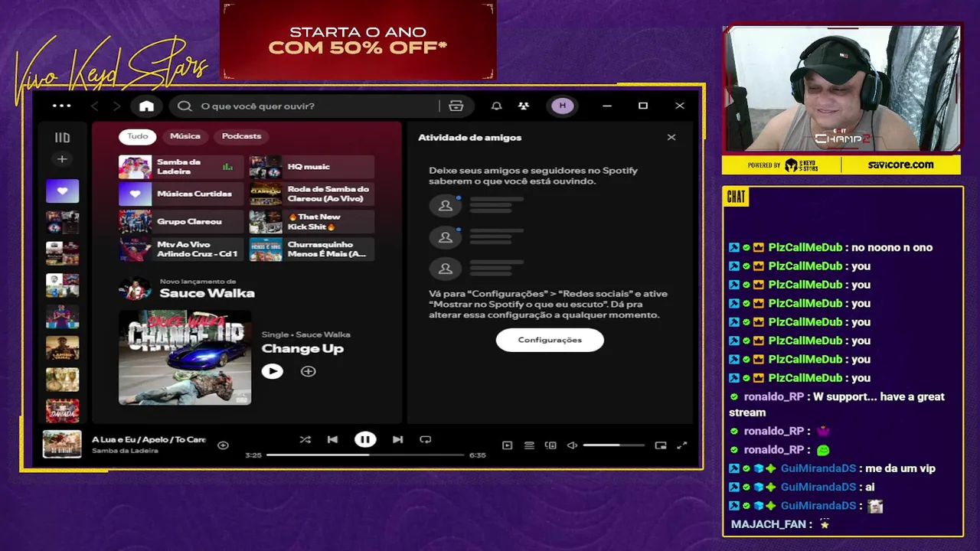Toggle repeat mode
This screenshot has width=980, height=551.
click(426, 439)
